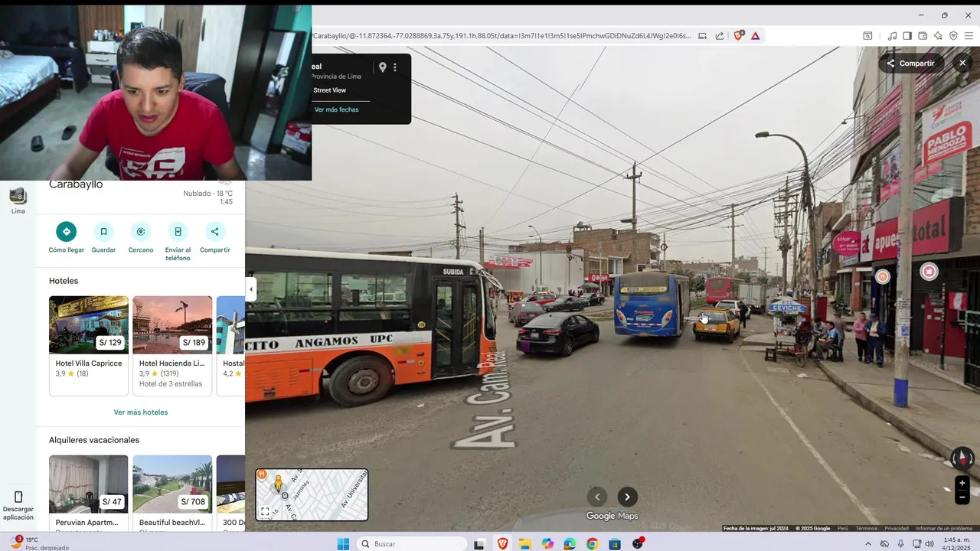The width and height of the screenshot is (980, 551).
Task: Open the music playlist icon in the toolbar
Action: pos(892,35)
